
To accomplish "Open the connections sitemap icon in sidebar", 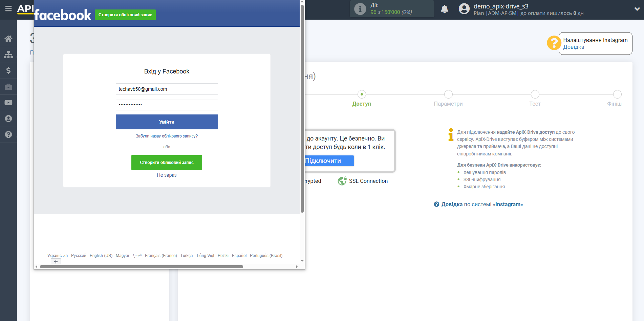I will coord(8,55).
